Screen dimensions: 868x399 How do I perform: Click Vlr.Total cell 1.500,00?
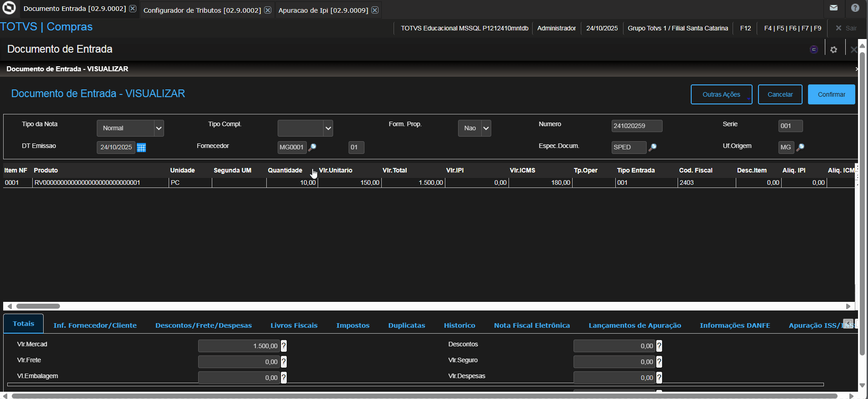413,182
